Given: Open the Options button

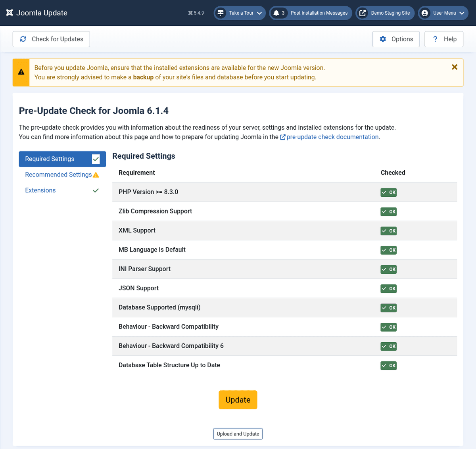Looking at the screenshot, I should [396, 39].
